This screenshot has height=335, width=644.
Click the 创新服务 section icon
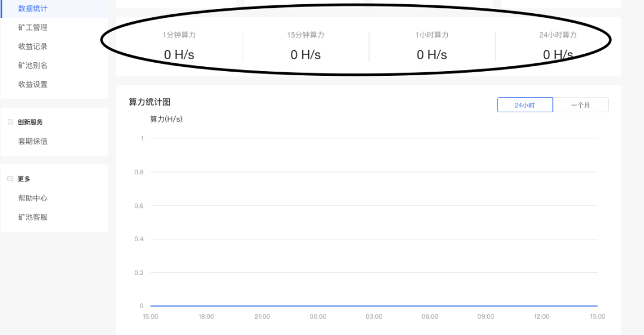[10, 122]
